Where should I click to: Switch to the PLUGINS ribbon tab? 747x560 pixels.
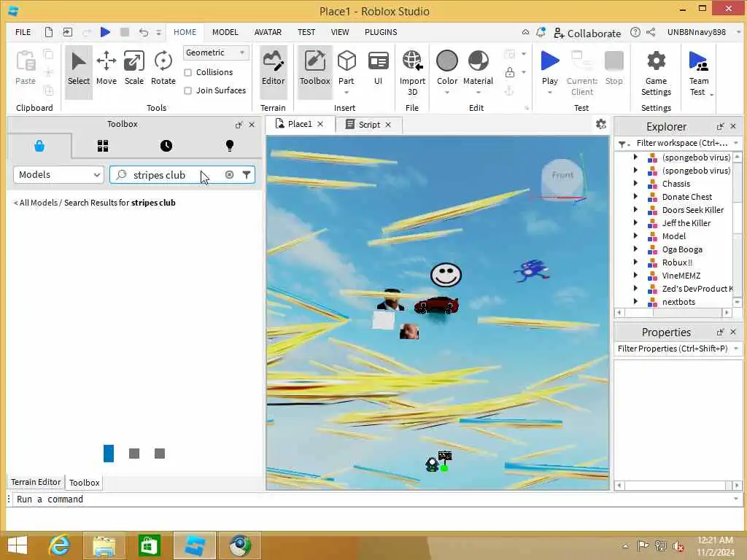coord(381,32)
